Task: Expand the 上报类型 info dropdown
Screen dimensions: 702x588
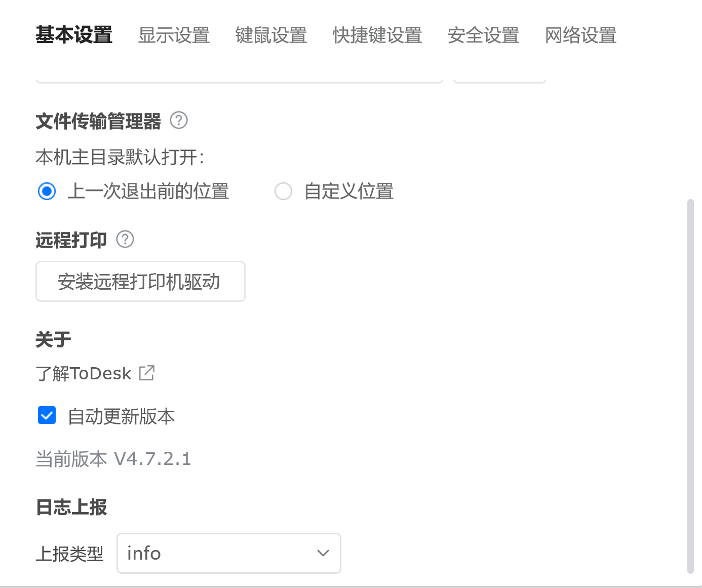Action: click(x=229, y=553)
